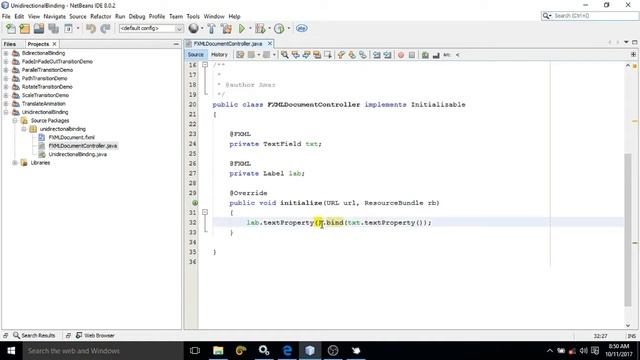Collapse the Source Packages node
Image resolution: width=640 pixels, height=360 pixels.
[x=15, y=120]
